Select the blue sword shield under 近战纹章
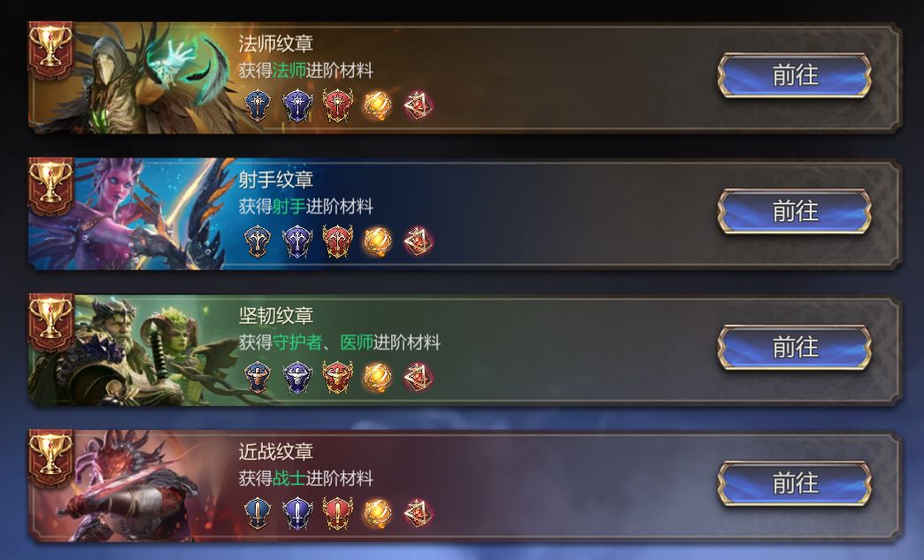Viewport: 924px width, 560px height. (x=258, y=513)
